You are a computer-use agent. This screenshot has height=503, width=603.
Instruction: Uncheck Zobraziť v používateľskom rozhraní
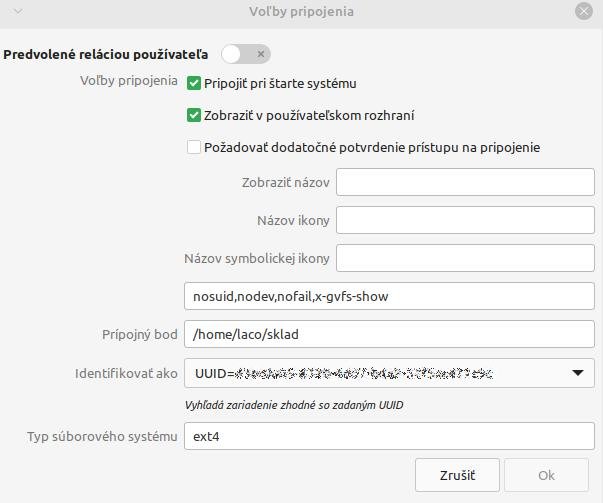(193, 115)
